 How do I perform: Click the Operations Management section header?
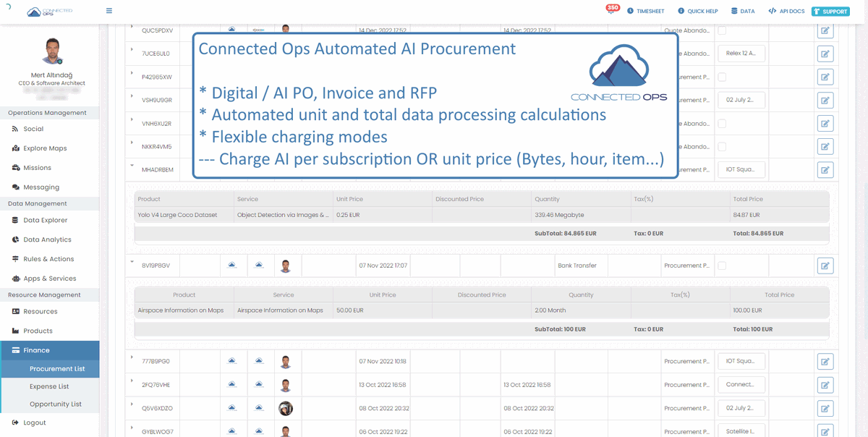pos(49,113)
